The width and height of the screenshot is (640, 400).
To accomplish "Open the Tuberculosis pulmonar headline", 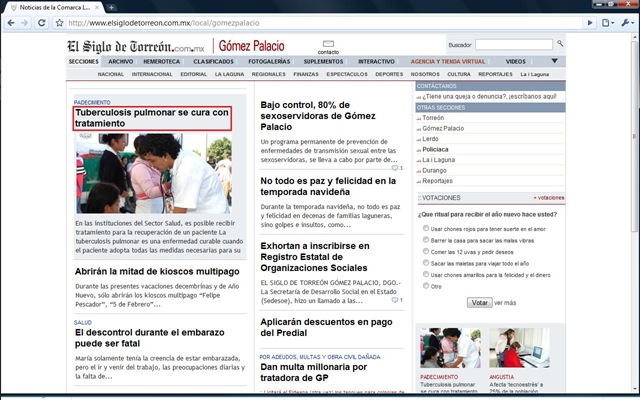I will [152, 118].
